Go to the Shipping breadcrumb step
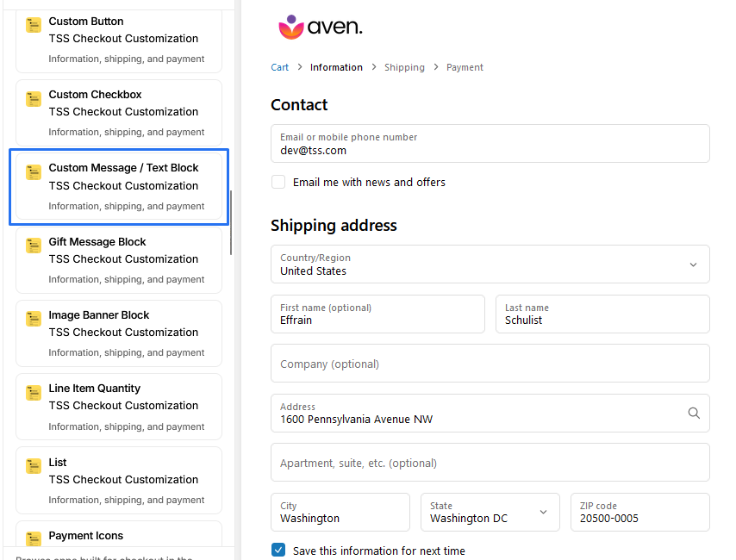This screenshot has width=736, height=560. click(x=404, y=67)
